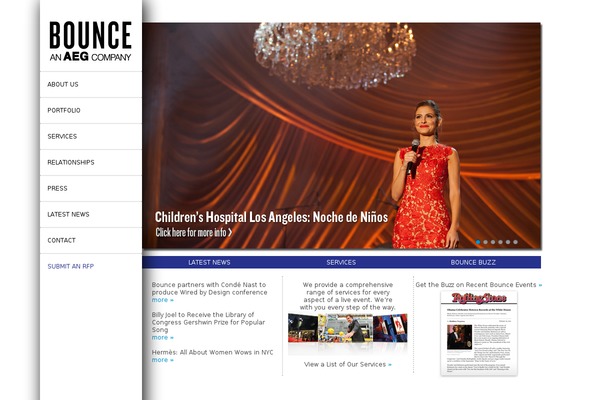Image resolution: width=600 pixels, height=400 pixels.
Task: Choose the fifth slideshow dot
Action: coord(508,242)
